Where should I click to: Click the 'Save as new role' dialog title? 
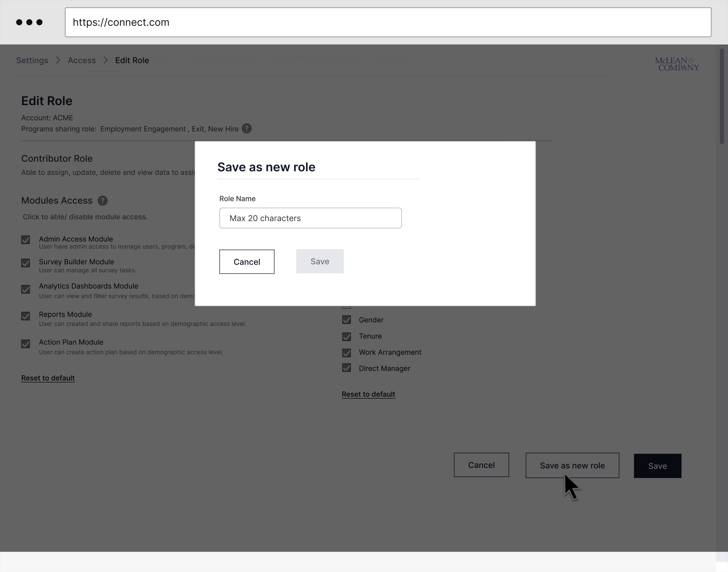click(266, 167)
